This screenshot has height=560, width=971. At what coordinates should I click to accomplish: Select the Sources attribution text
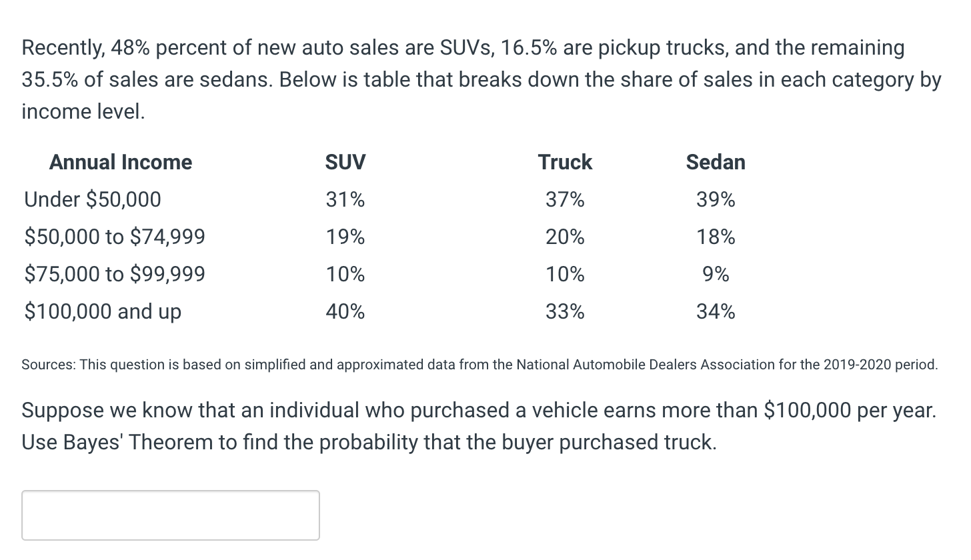point(479,365)
